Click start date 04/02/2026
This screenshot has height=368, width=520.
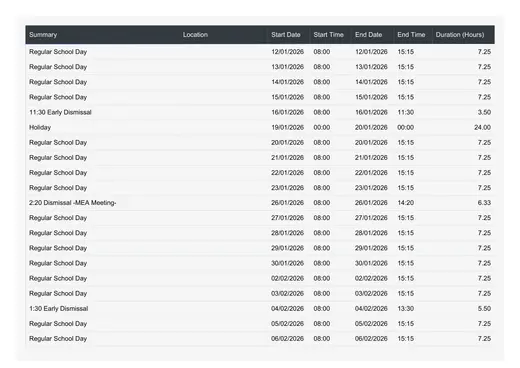pyautogui.click(x=287, y=308)
